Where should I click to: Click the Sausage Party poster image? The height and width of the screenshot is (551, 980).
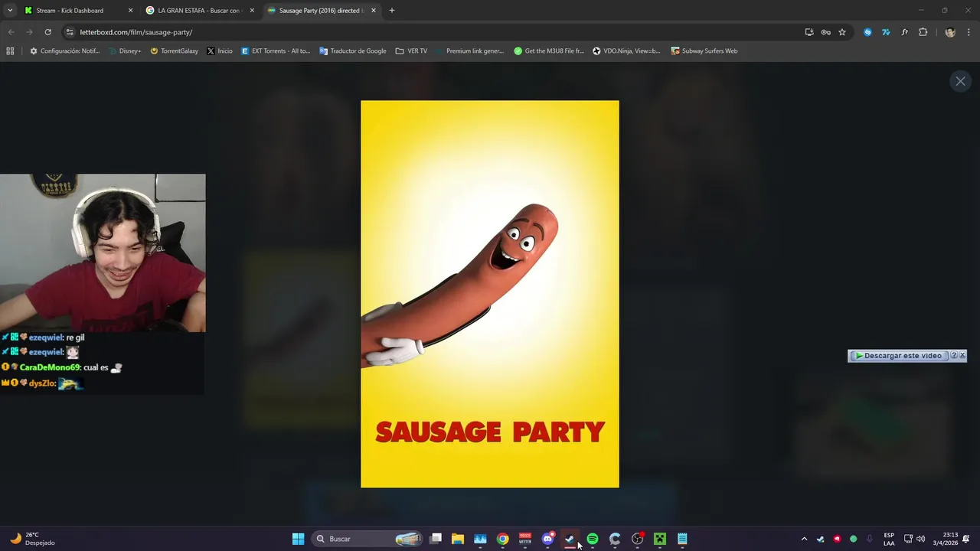tap(490, 294)
